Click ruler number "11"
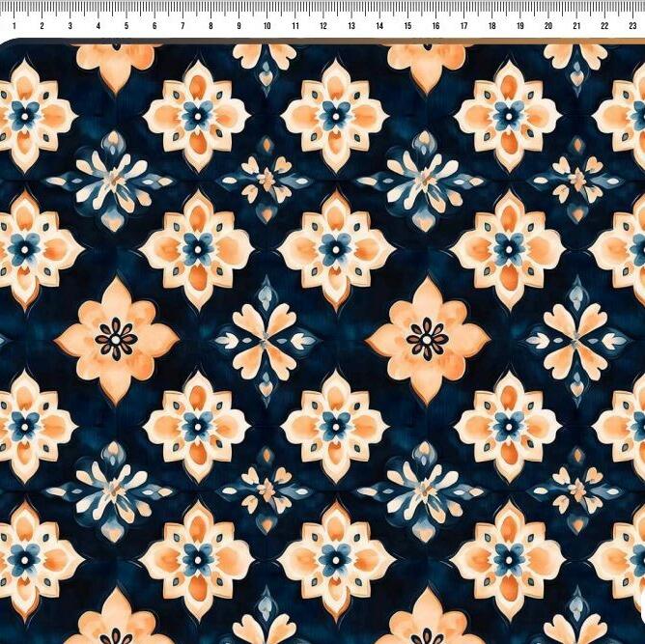 coord(295,26)
